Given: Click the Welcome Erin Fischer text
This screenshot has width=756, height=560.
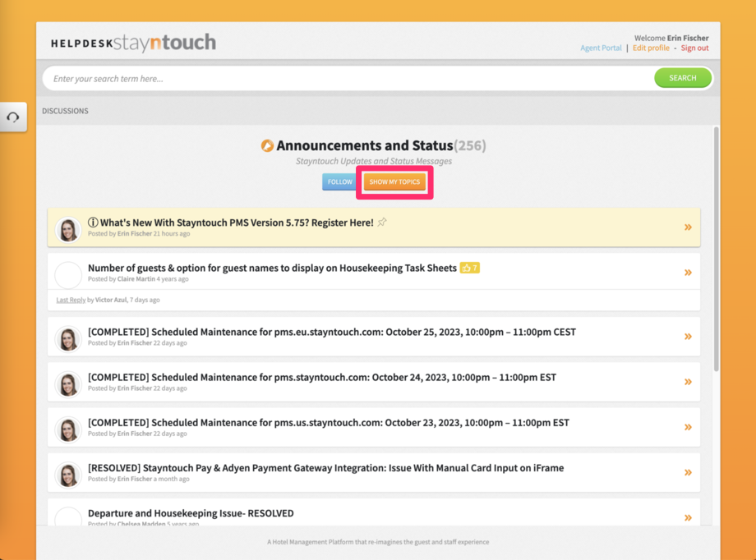Looking at the screenshot, I should coord(671,38).
